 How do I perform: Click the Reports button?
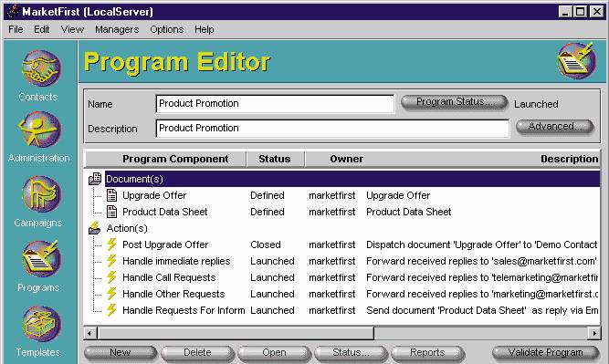[x=427, y=353]
